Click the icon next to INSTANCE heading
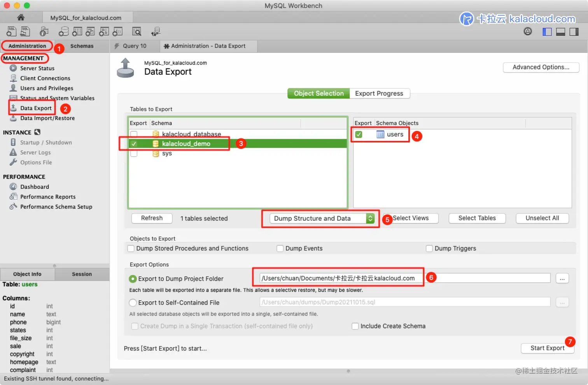This screenshot has height=385, width=588. (x=37, y=132)
